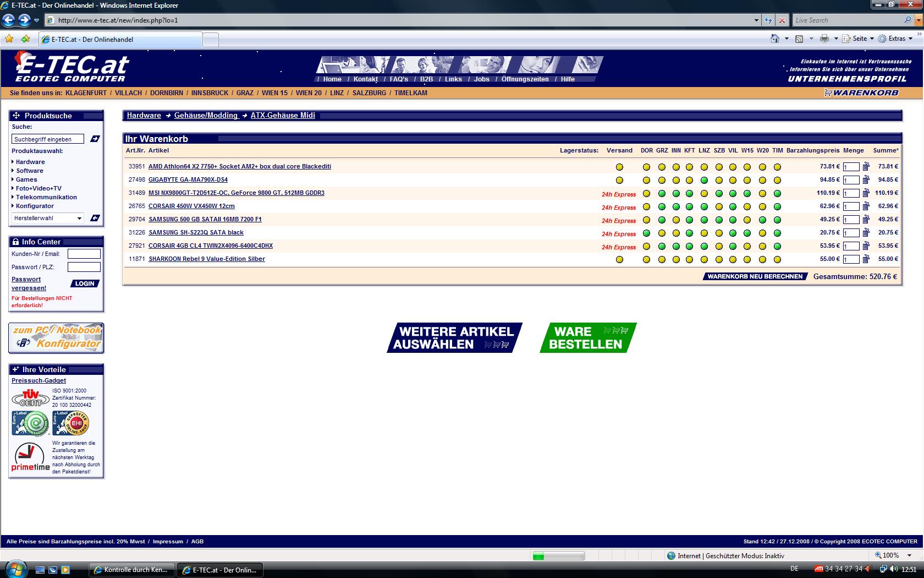Click the RSS feeds icon

click(x=799, y=39)
